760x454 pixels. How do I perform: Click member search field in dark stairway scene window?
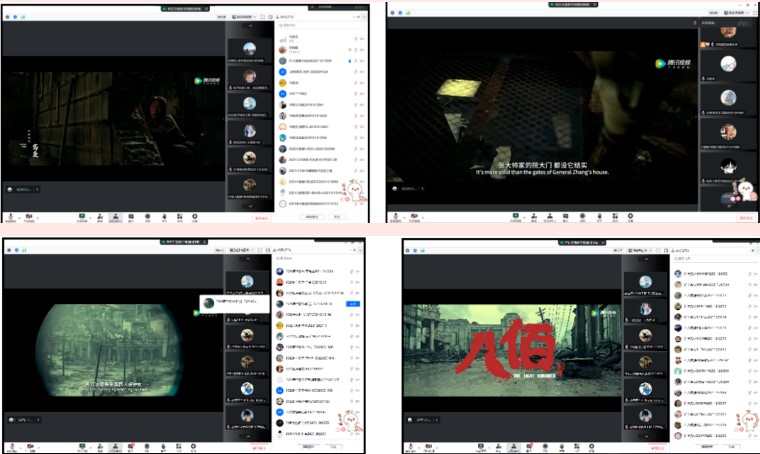tap(321, 25)
